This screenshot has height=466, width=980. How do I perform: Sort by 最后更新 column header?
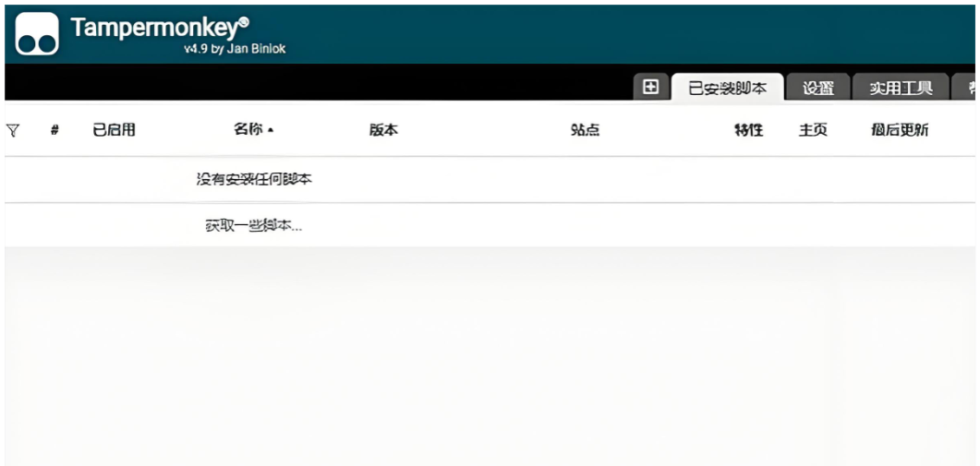900,130
